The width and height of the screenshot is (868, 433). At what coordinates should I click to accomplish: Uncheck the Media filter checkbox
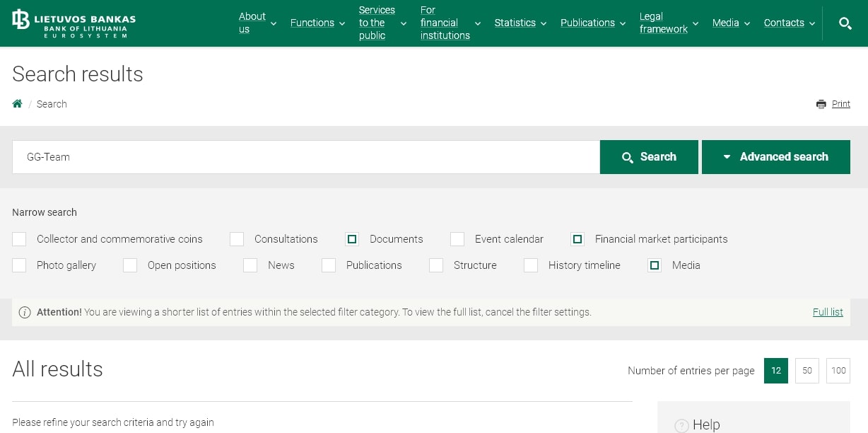(x=655, y=265)
